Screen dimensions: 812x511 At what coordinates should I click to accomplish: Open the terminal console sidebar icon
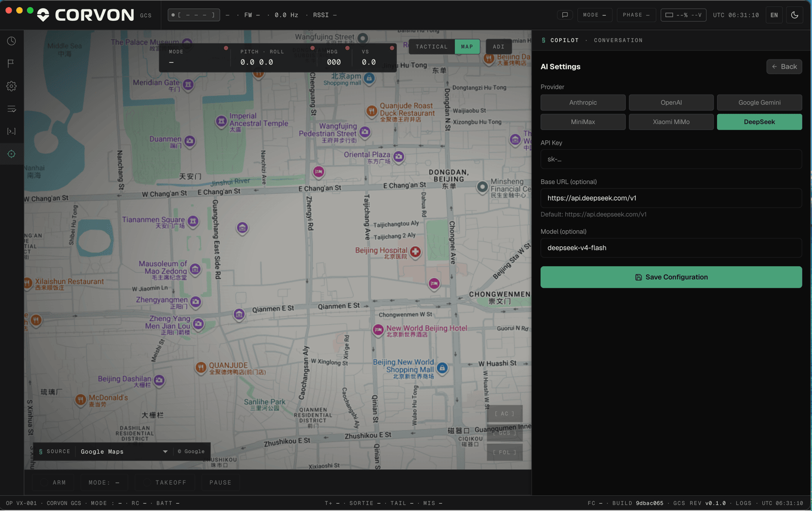pos(11,132)
